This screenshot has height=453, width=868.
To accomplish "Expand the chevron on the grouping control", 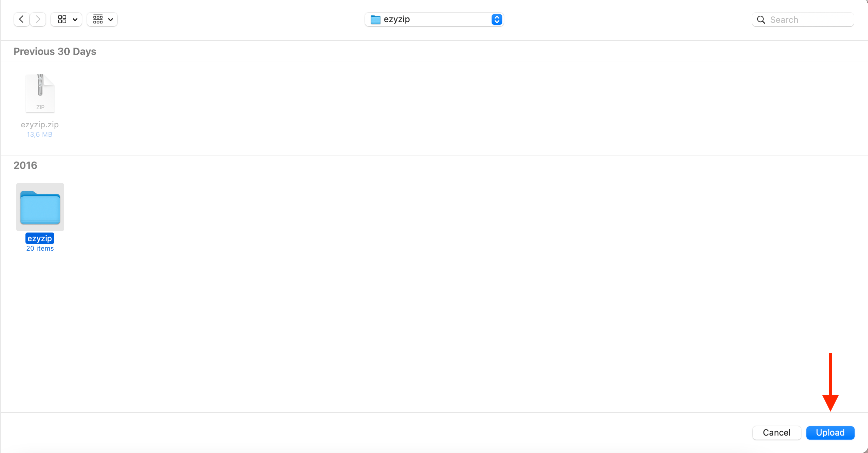I will pos(111,19).
